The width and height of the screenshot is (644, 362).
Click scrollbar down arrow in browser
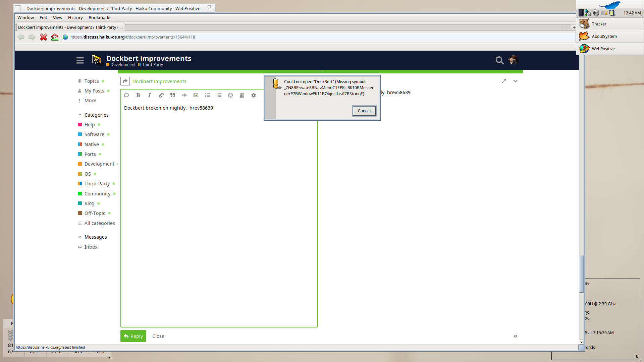582,342
